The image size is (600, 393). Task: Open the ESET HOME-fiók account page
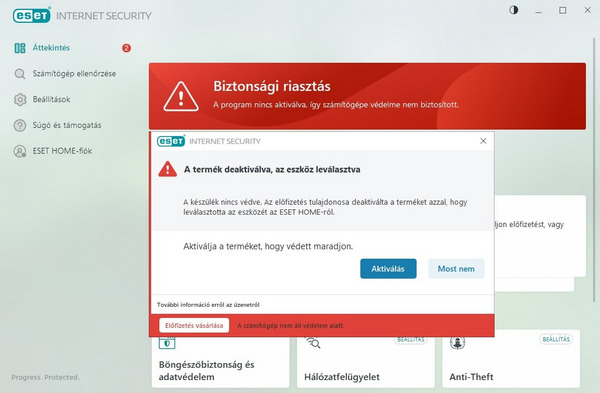(62, 151)
